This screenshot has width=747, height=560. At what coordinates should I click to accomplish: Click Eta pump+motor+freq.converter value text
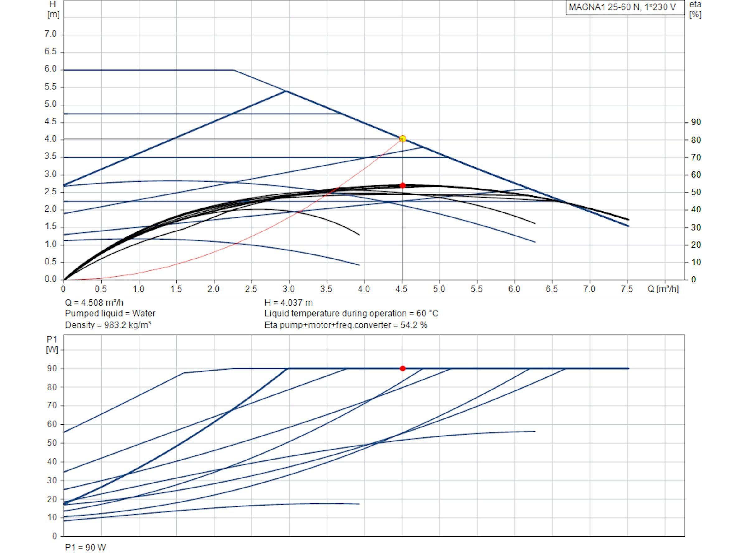[346, 325]
